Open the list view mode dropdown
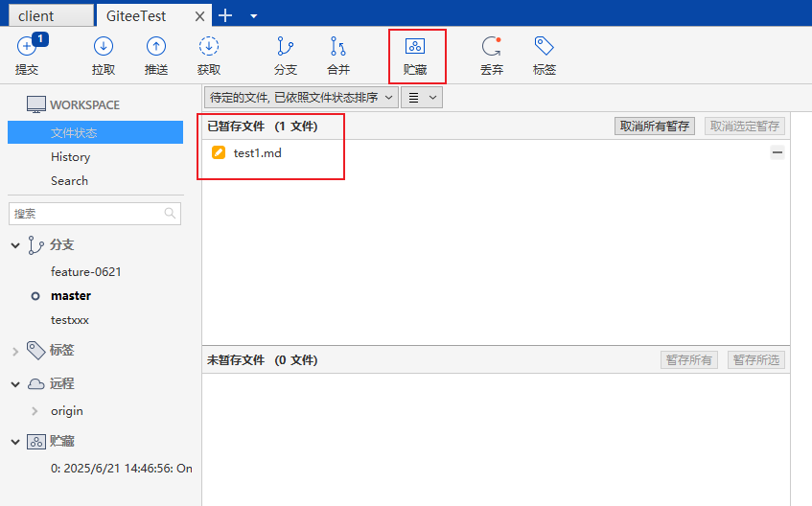 pos(421,97)
